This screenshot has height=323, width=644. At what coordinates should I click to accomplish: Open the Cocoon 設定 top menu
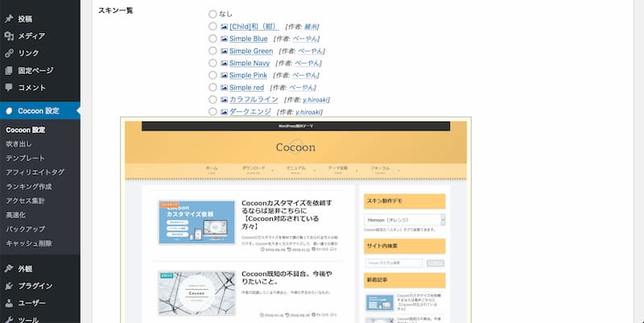pyautogui.click(x=40, y=110)
